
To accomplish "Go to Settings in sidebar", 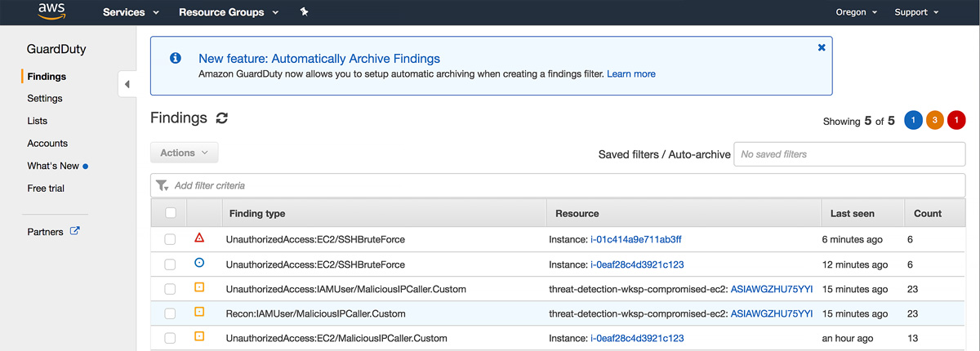I will click(45, 99).
